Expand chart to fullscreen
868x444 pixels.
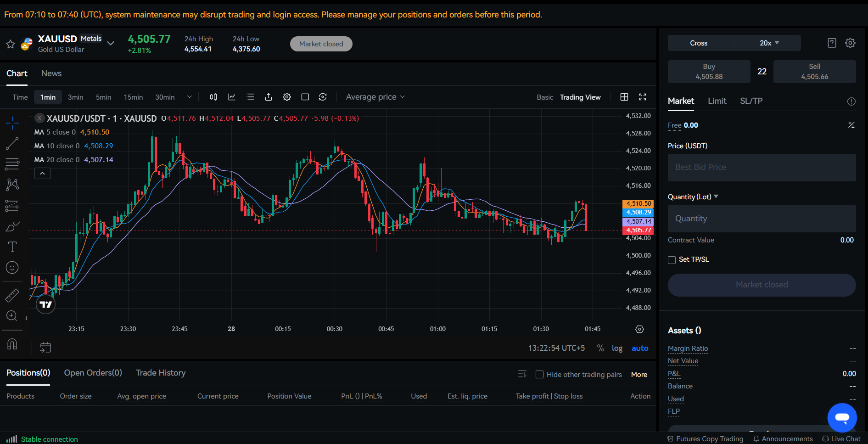pos(643,97)
